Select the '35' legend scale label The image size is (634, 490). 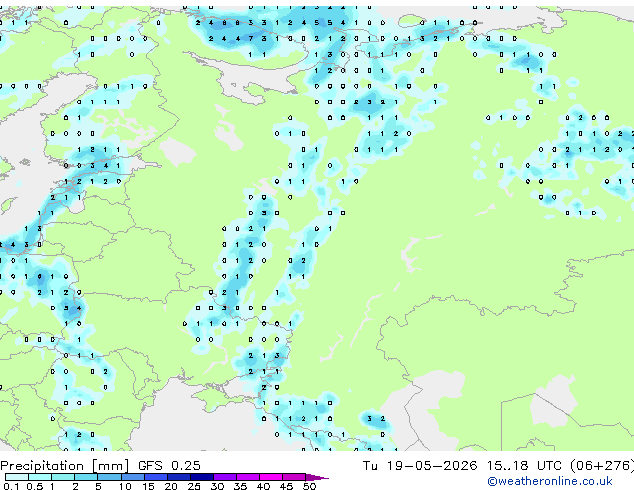[x=240, y=486]
